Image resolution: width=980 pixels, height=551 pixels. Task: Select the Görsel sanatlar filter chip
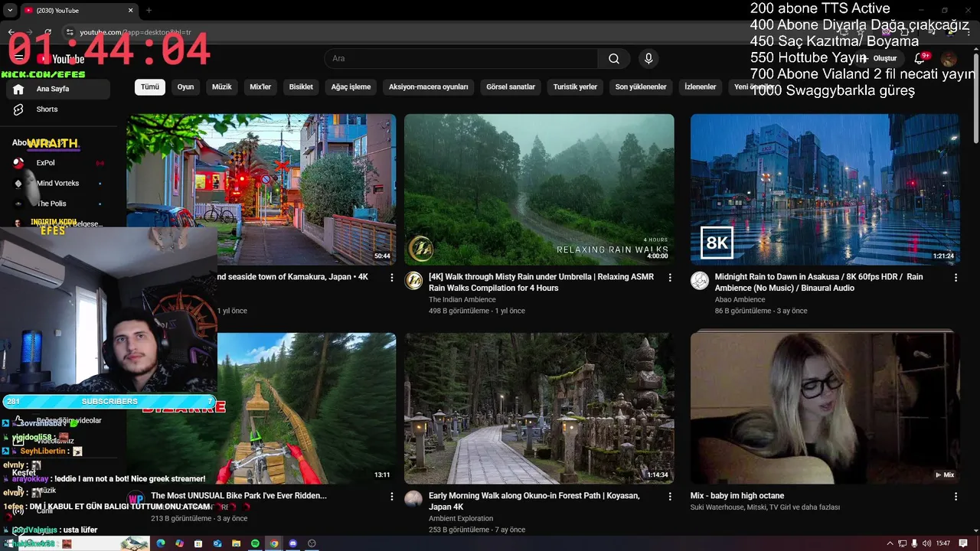click(x=511, y=87)
